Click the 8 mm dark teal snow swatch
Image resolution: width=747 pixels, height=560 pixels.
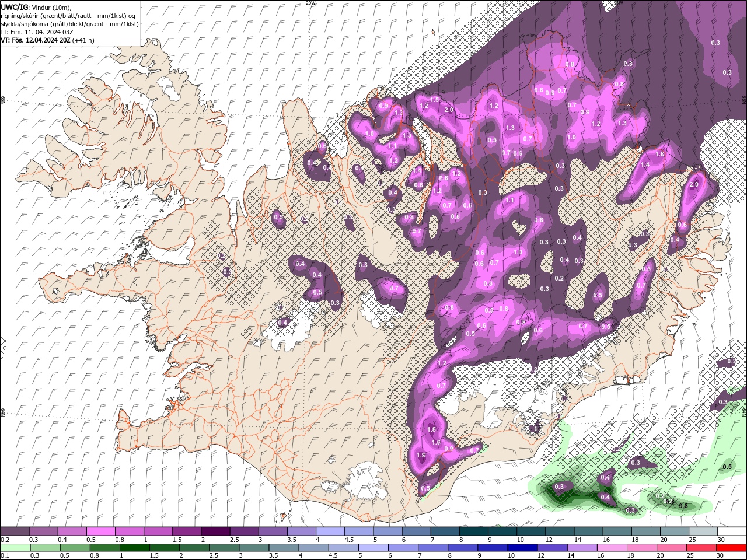tap(473, 531)
